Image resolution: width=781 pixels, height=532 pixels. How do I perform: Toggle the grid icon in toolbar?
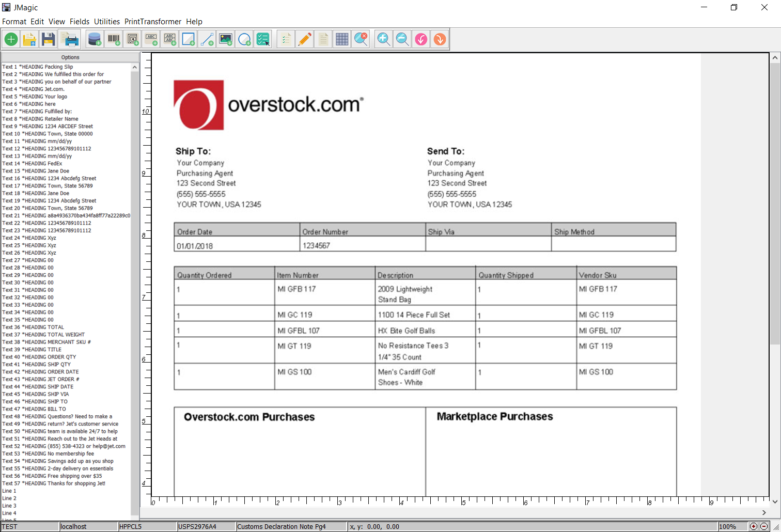(x=342, y=39)
